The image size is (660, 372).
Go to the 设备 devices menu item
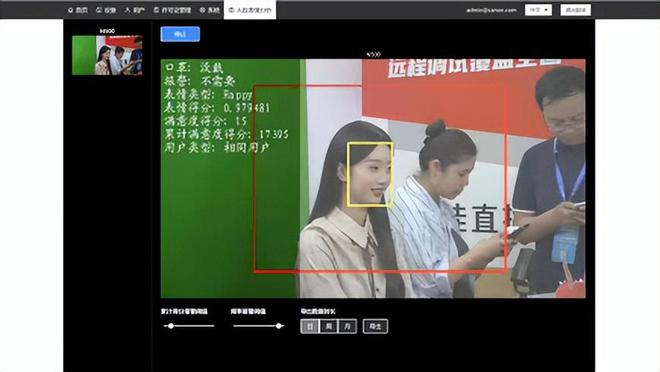click(106, 10)
